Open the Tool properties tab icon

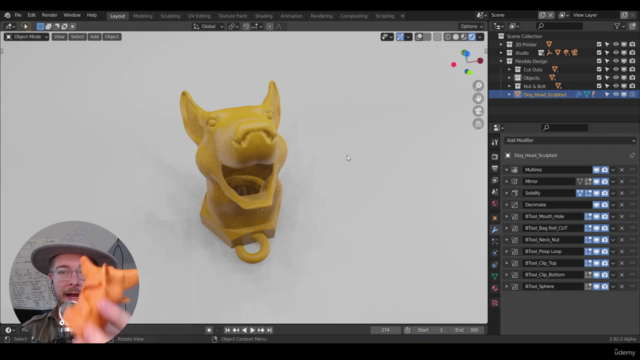click(495, 142)
